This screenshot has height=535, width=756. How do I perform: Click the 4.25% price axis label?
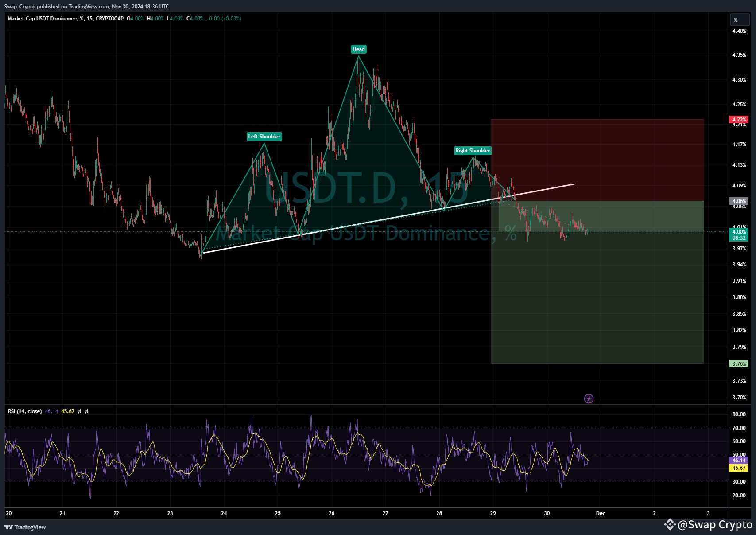point(739,105)
